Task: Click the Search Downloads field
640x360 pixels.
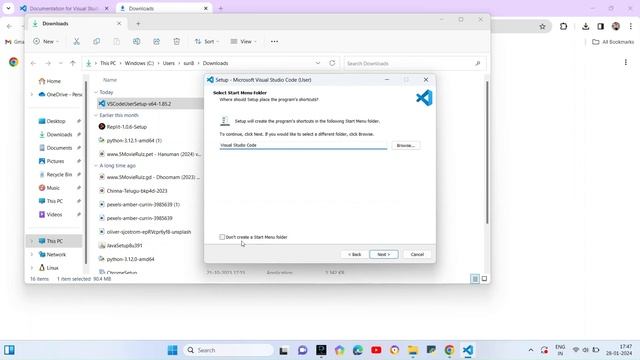Action: 414,63
